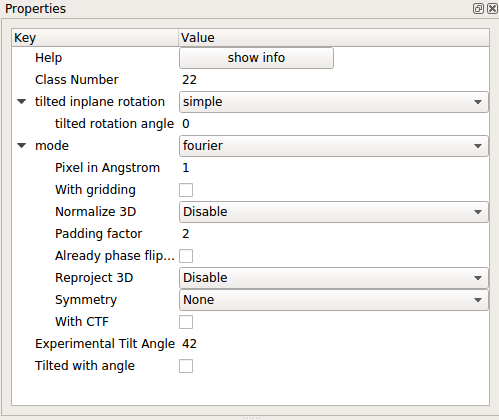Close the Properties panel
This screenshot has width=499, height=420.
[492, 8]
